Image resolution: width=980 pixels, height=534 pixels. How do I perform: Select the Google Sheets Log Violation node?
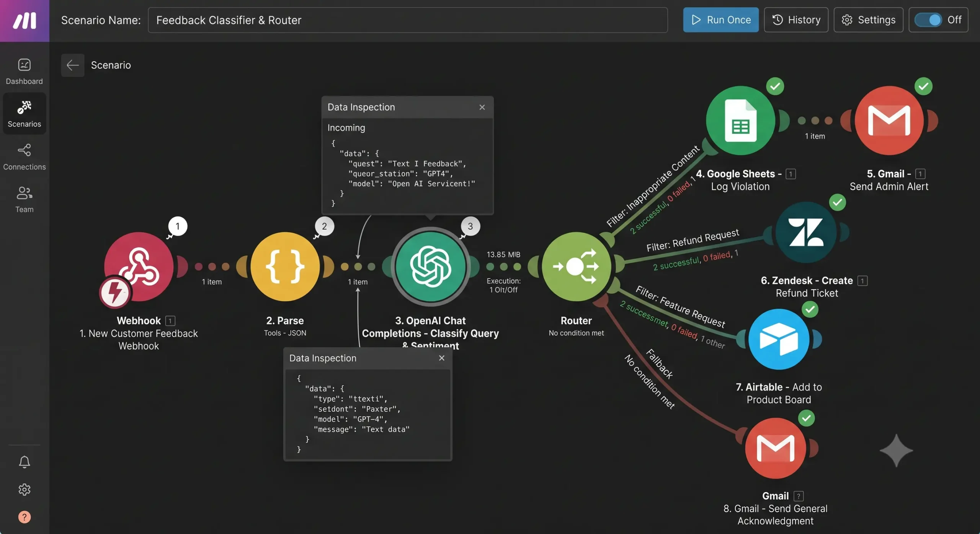coord(740,120)
